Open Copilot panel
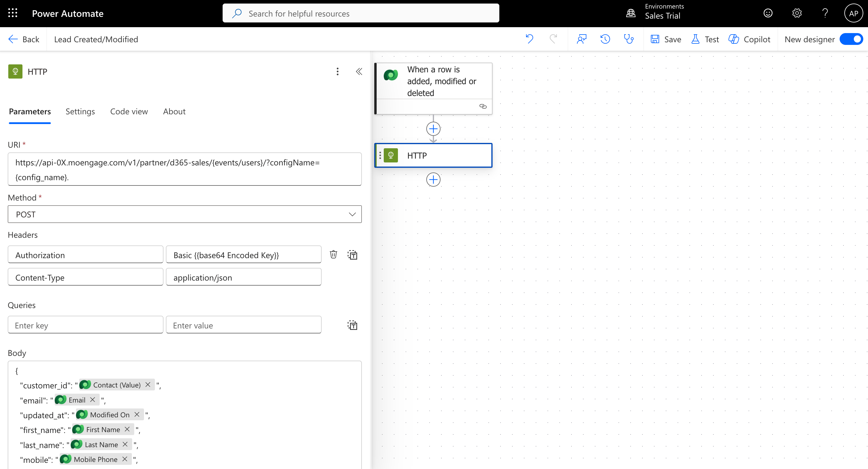The width and height of the screenshot is (868, 469). point(749,39)
